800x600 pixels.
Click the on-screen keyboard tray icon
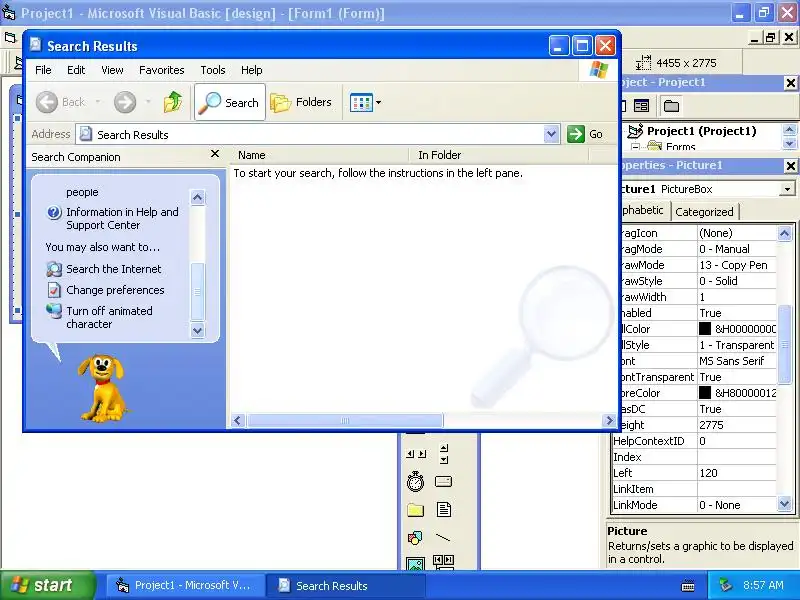tap(687, 586)
